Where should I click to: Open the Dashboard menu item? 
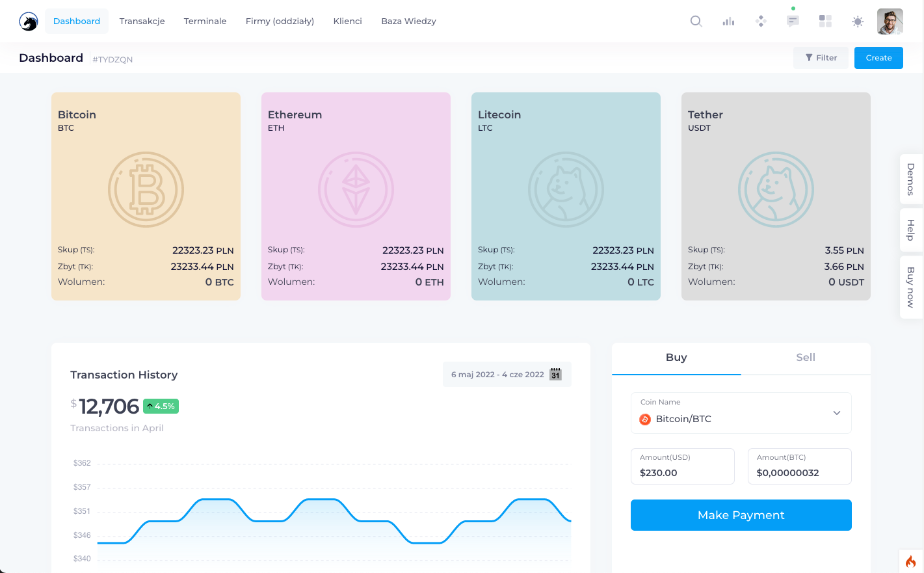(x=77, y=21)
